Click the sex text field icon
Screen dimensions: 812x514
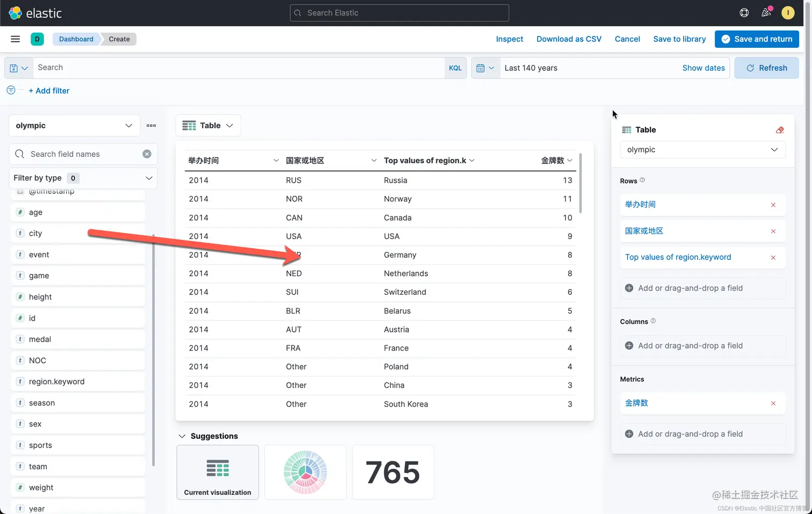click(x=20, y=424)
